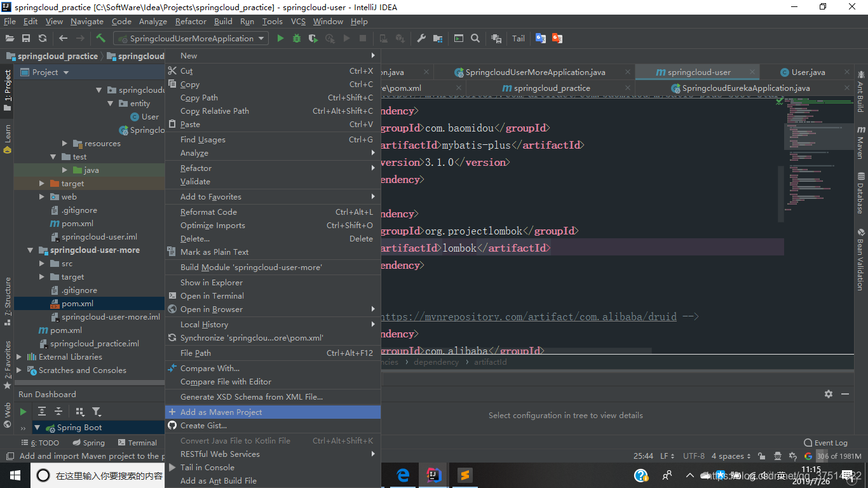The image size is (868, 488).
Task: Select Create Gist... from context menu
Action: (x=273, y=426)
